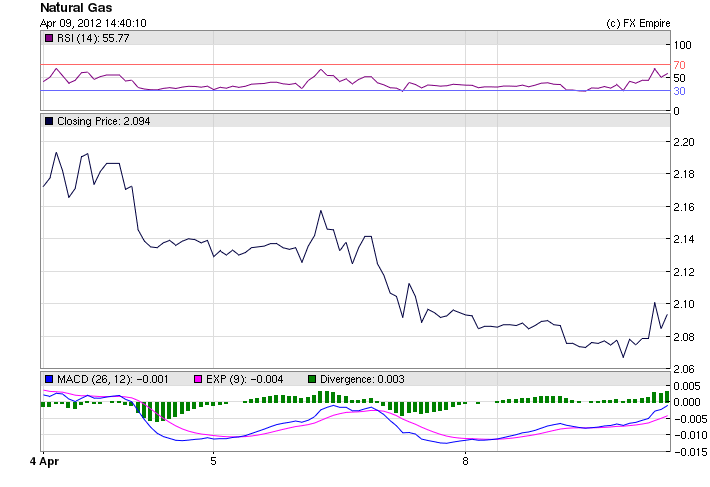Click the dark Closing Price legend swatch
710x487 pixels.
coord(49,121)
